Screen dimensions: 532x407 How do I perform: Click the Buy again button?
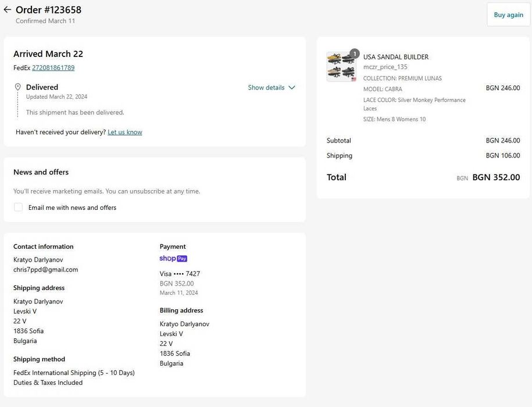[x=508, y=15]
